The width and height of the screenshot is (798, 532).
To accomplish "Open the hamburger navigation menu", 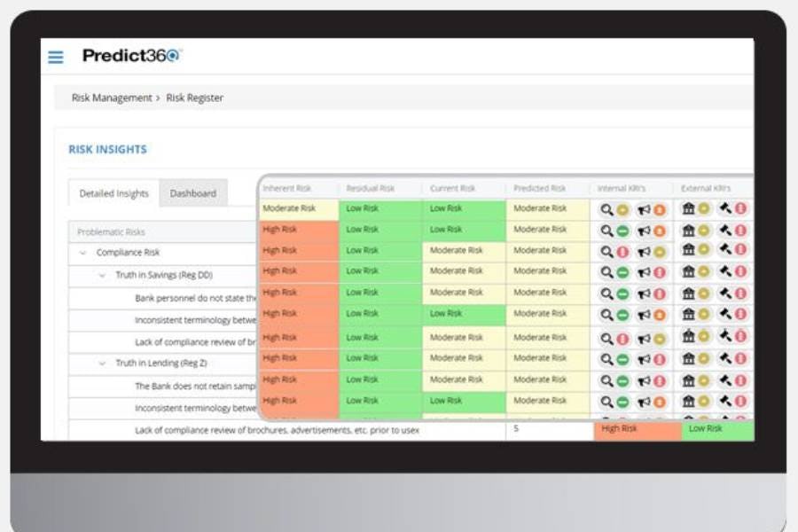I will (x=55, y=56).
